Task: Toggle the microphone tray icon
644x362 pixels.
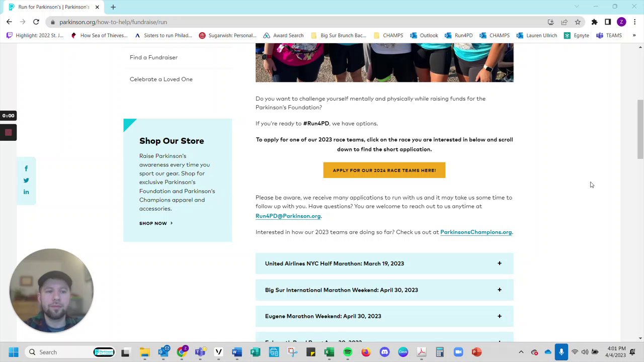Action: click(561, 352)
